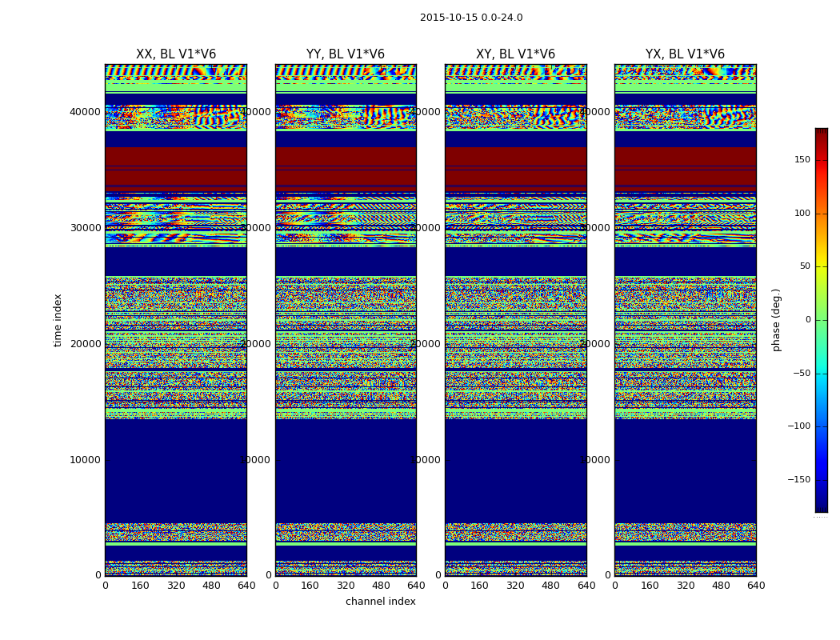The image size is (840, 640).
Task: Click the dark red band in XY plot
Action: pyautogui.click(x=516, y=166)
